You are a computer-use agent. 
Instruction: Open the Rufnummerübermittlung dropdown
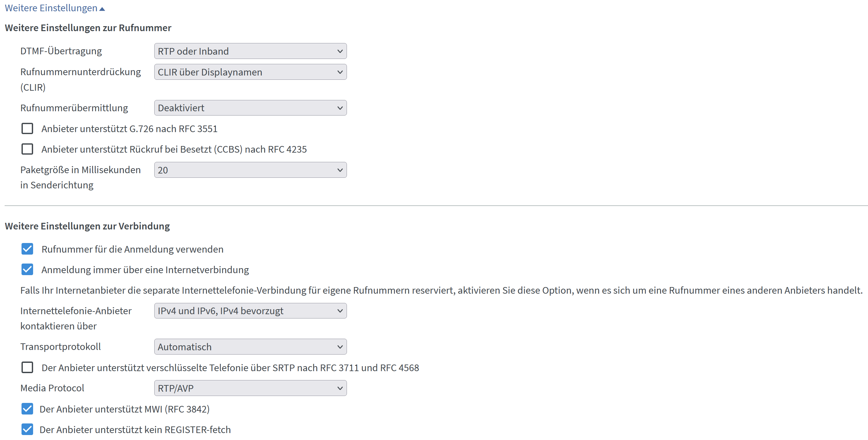click(x=250, y=108)
